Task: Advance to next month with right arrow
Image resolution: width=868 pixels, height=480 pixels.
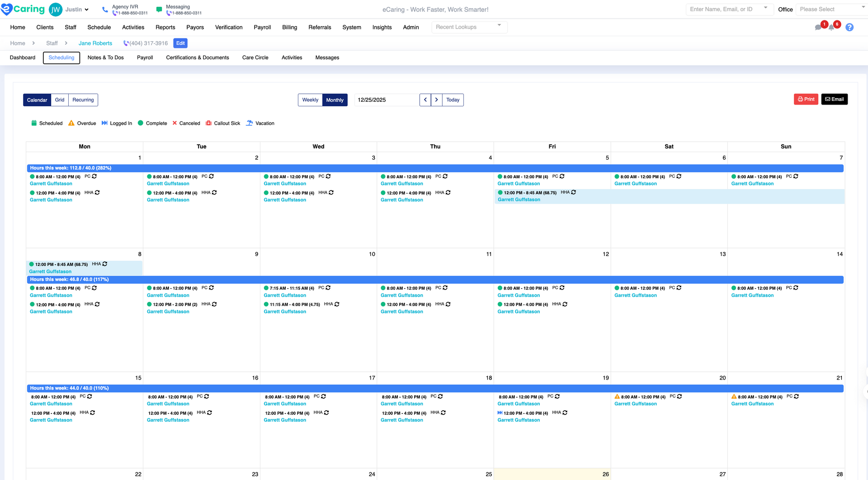Action: (436, 100)
